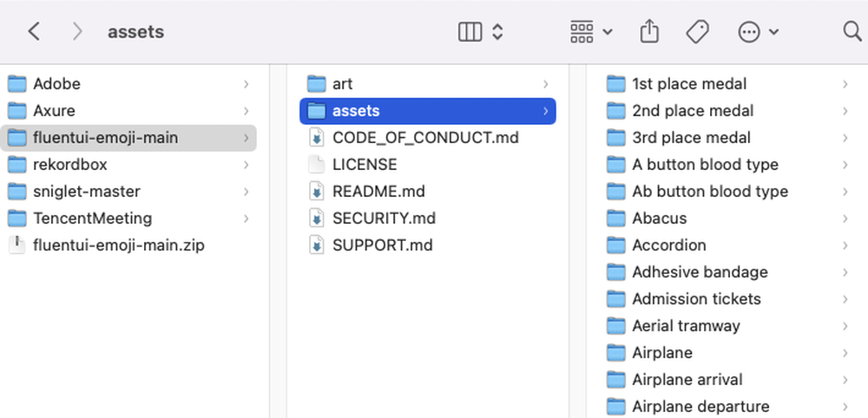Expand the Accordion folder chevron
This screenshot has height=418, width=868.
click(x=845, y=245)
